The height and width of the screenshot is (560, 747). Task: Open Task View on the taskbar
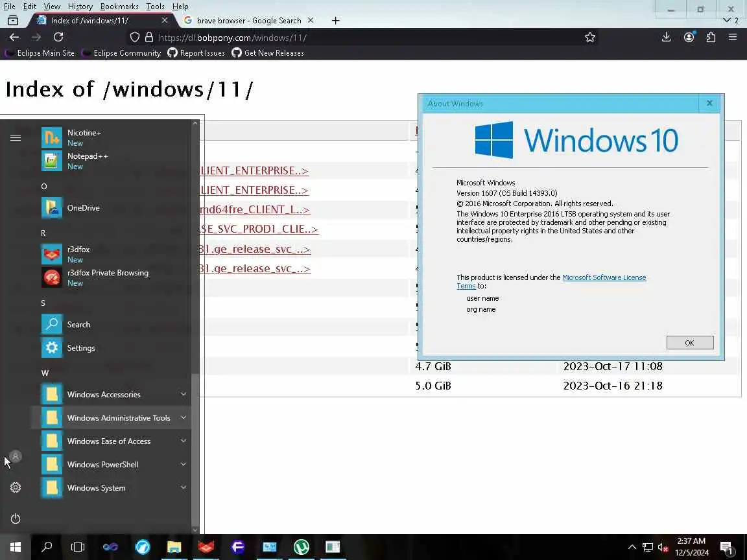pyautogui.click(x=78, y=547)
